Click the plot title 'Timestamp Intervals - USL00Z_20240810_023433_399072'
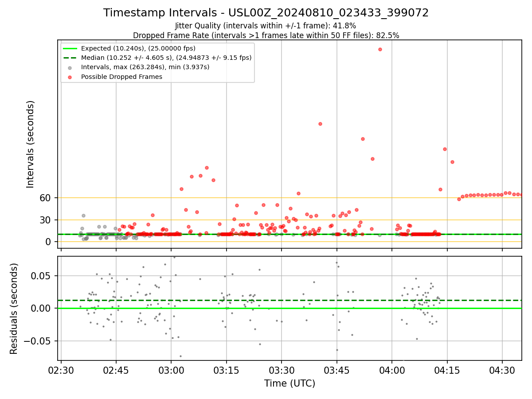Image resolution: width=532 pixels, height=399 pixels. tap(266, 13)
